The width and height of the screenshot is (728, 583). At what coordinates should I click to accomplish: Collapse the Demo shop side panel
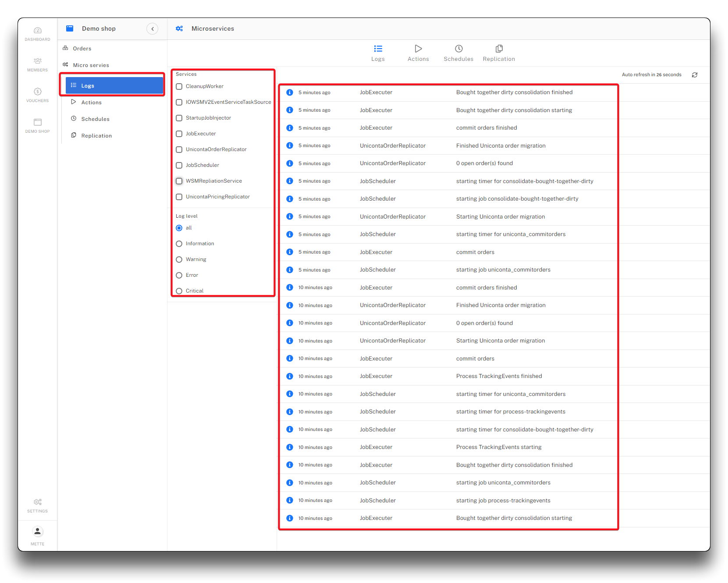click(x=153, y=29)
